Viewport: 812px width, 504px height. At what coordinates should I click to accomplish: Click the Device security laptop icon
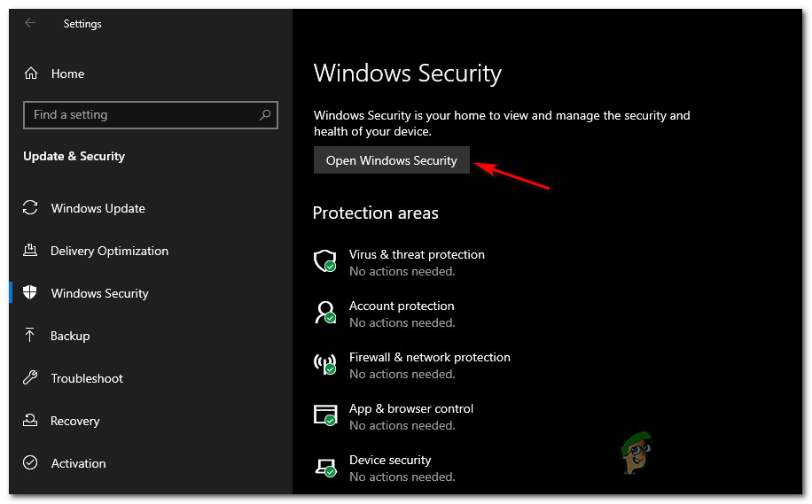(325, 467)
